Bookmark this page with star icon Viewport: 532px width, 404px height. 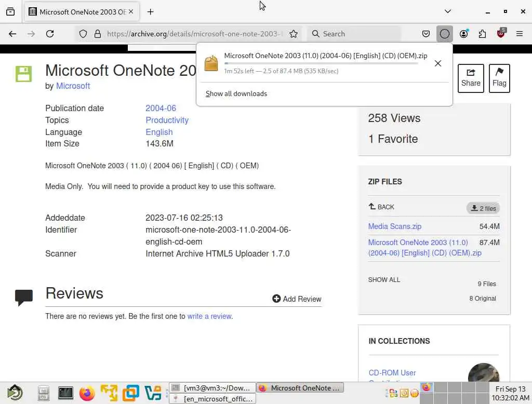[294, 34]
